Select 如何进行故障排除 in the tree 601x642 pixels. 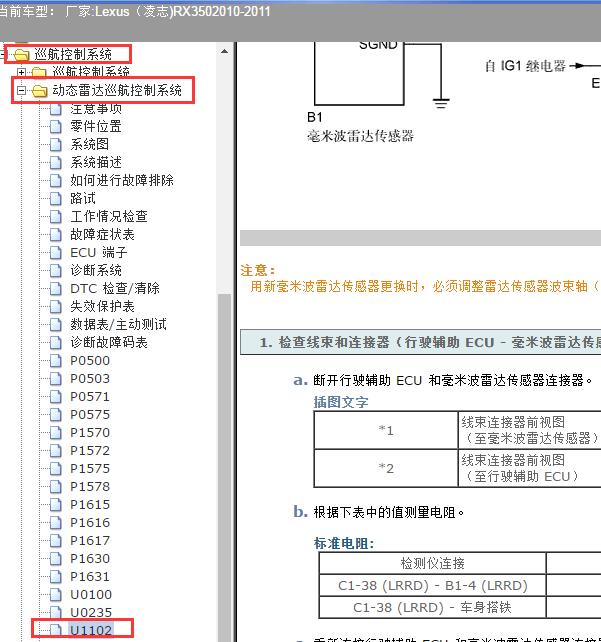(x=122, y=180)
